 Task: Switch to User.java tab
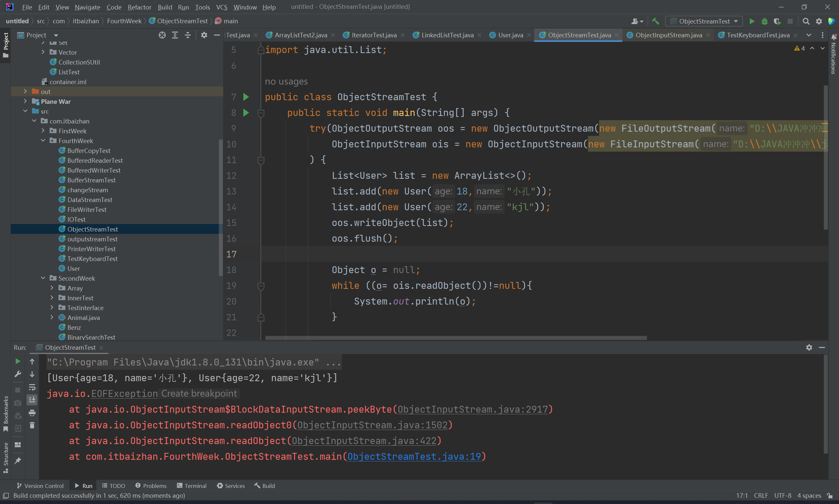tap(510, 35)
